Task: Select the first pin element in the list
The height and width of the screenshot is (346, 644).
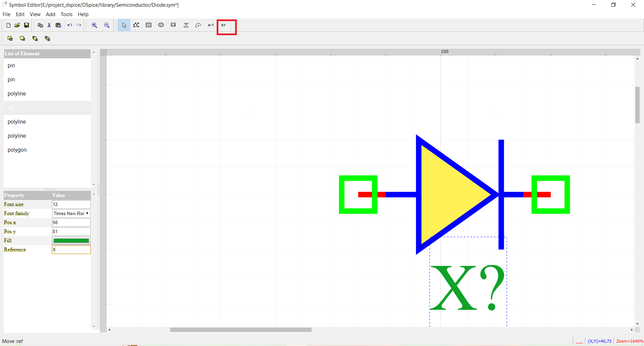Action: [x=11, y=65]
